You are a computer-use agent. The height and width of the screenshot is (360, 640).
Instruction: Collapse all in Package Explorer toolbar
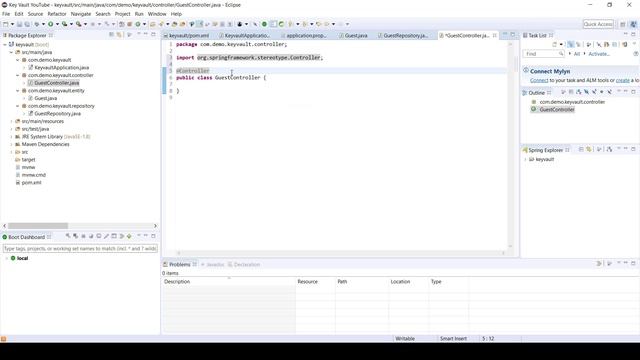[111, 35]
